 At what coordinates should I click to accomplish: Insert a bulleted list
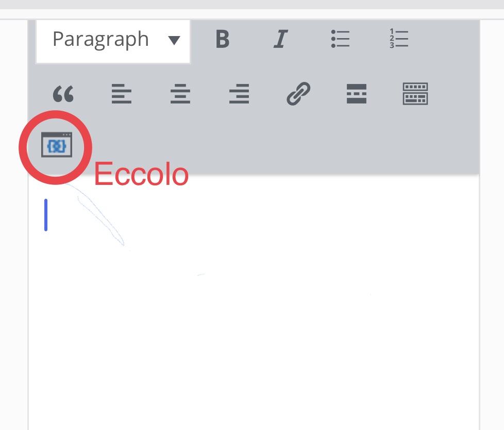tap(340, 39)
